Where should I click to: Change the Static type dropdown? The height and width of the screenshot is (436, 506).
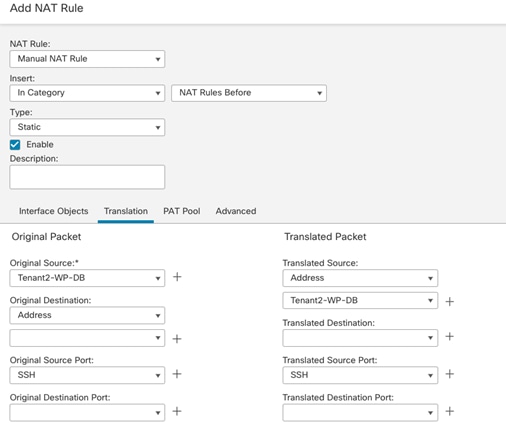87,127
